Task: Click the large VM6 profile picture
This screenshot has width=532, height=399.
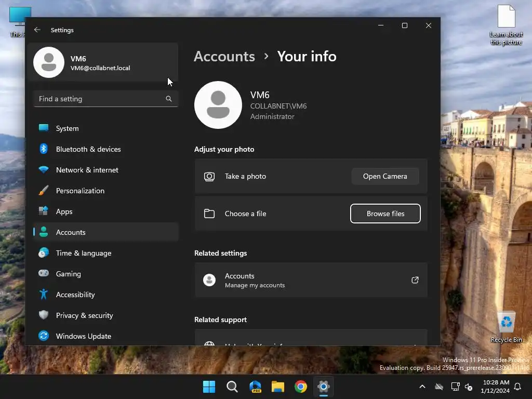Action: [x=218, y=105]
